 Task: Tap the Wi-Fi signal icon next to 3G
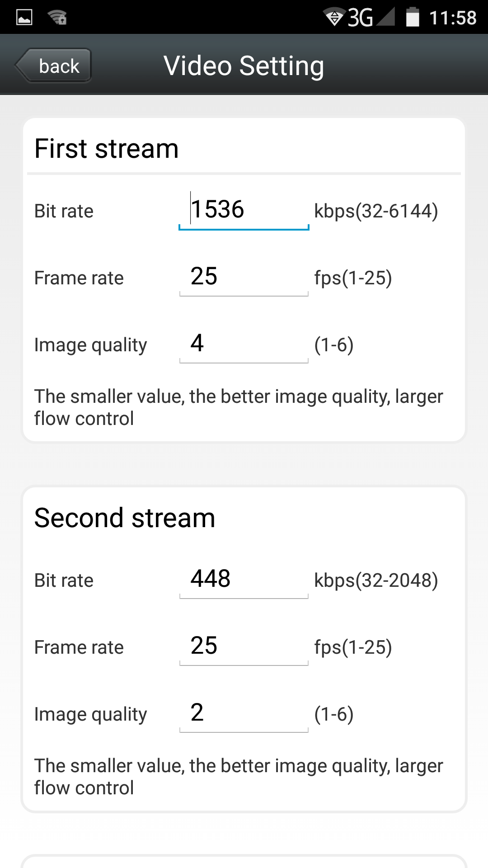click(x=334, y=18)
